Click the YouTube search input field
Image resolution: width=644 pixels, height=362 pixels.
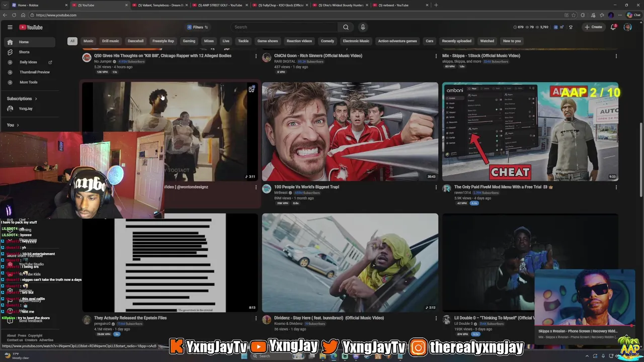[x=284, y=27]
